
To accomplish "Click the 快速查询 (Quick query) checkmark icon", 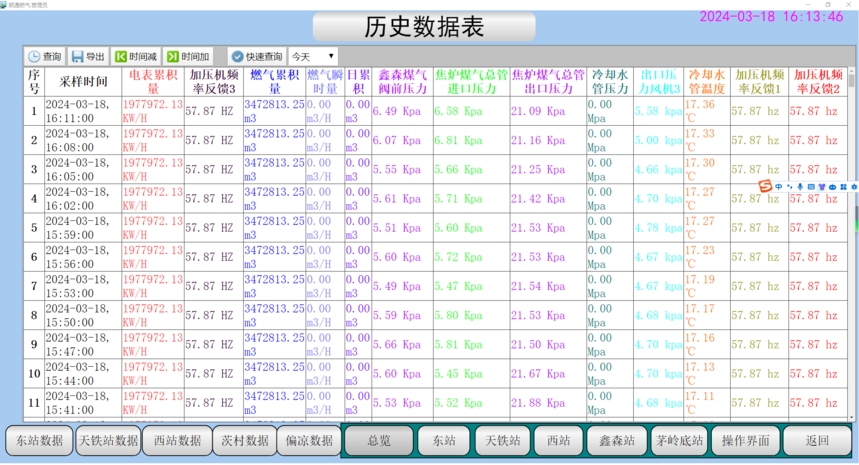I will 237,57.
